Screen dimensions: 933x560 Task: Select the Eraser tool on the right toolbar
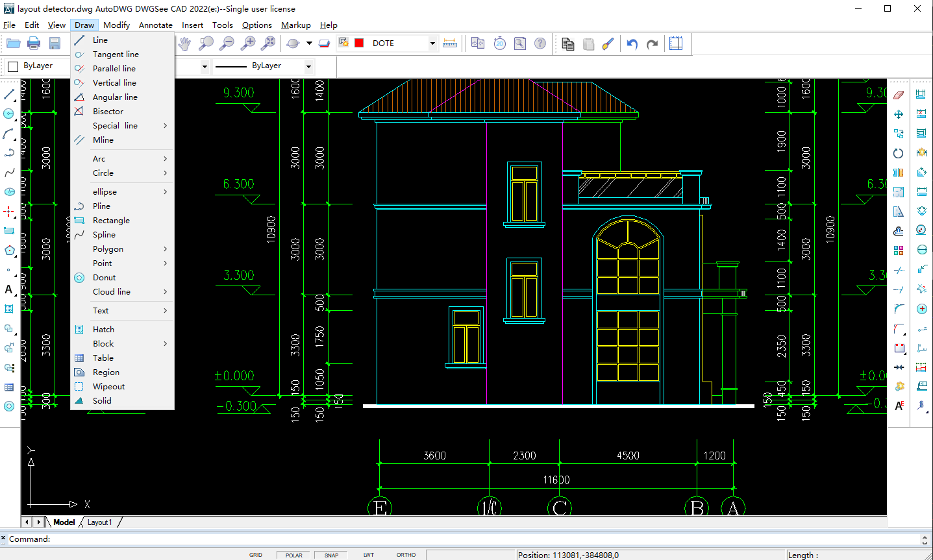(899, 95)
